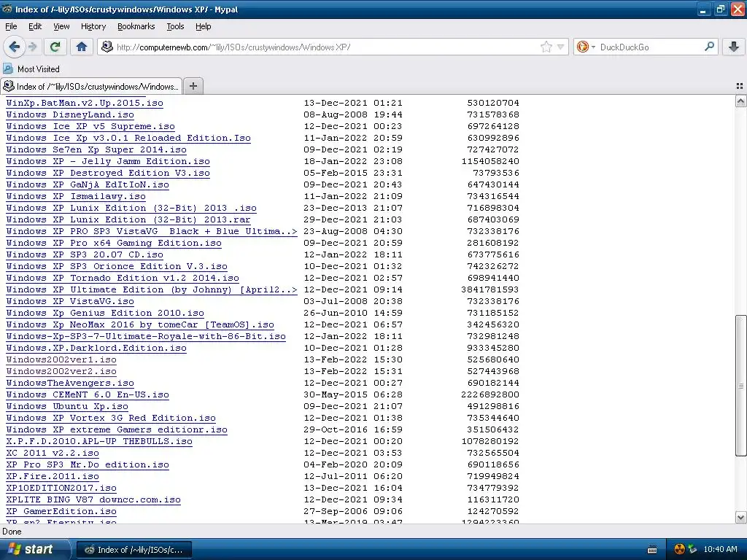Reload the page with the refresh icon
747x560 pixels.
click(x=55, y=47)
